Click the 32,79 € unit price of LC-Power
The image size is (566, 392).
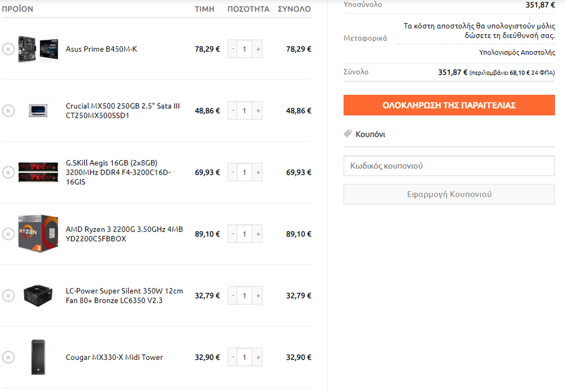[207, 296]
